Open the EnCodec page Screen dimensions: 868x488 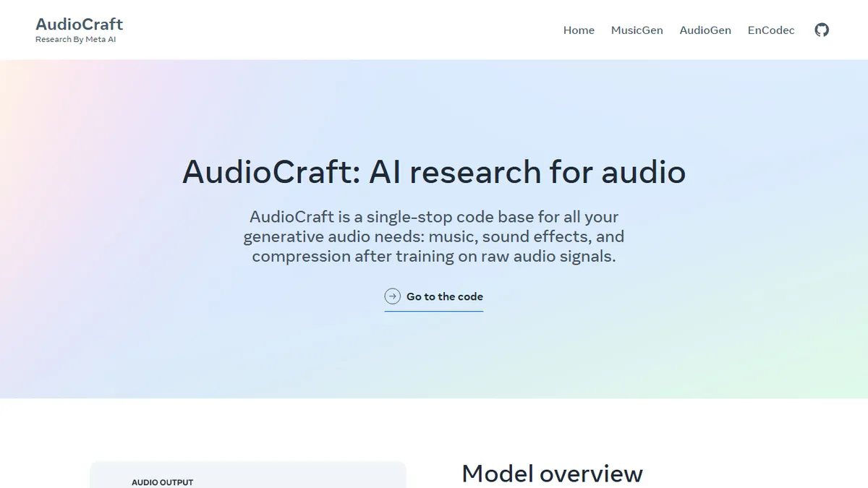point(771,30)
